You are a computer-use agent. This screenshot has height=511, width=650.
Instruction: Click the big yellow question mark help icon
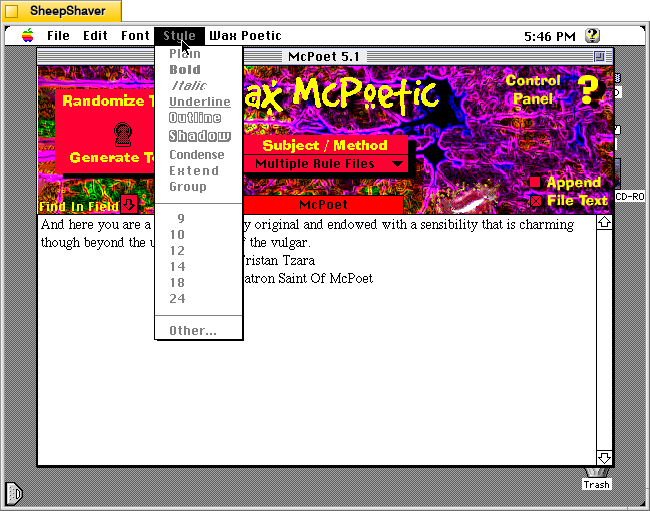click(x=589, y=90)
